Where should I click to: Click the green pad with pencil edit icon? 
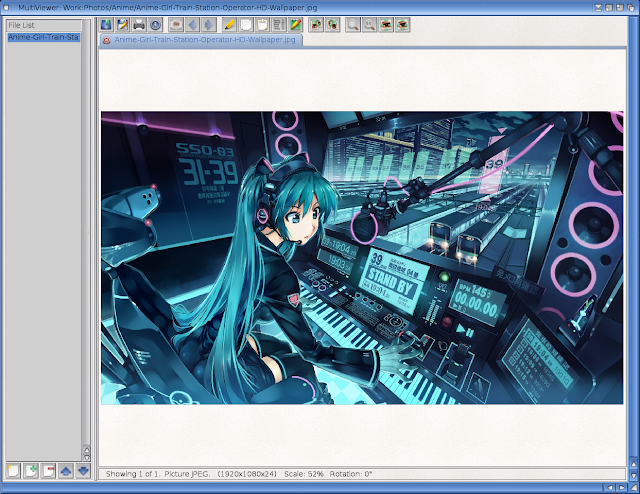coord(295,25)
